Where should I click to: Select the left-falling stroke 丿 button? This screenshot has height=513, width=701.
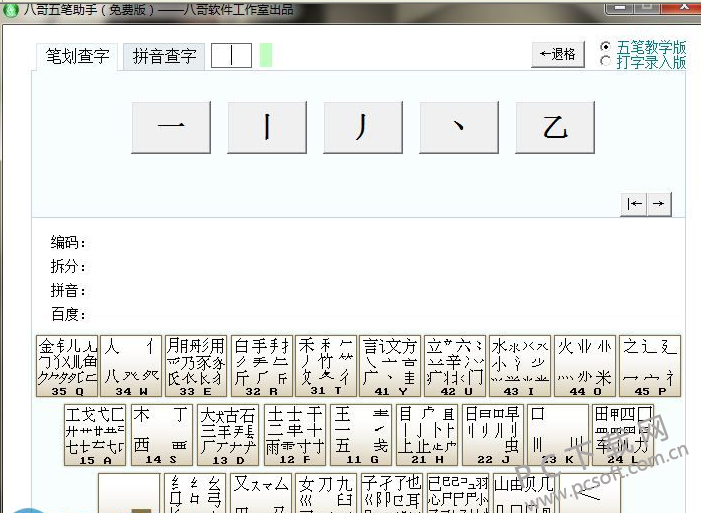click(363, 127)
